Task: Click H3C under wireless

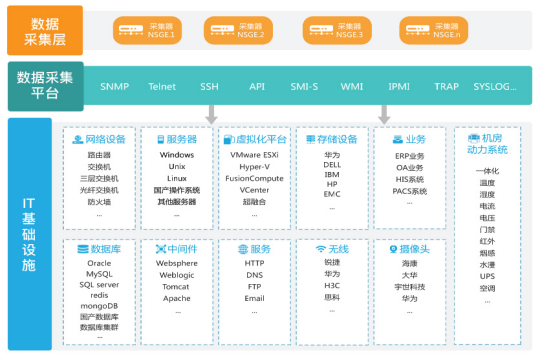Action: (x=332, y=286)
